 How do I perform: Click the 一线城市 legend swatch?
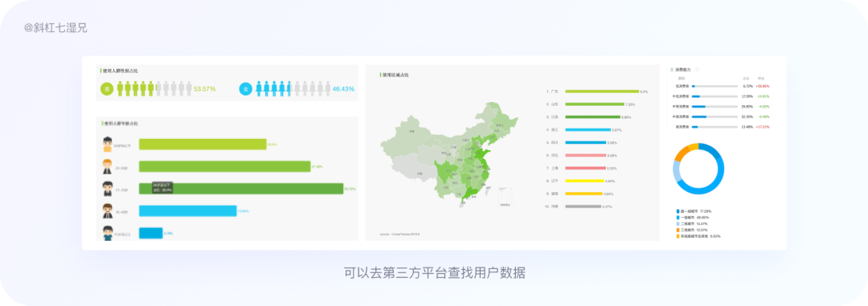pyautogui.click(x=678, y=218)
